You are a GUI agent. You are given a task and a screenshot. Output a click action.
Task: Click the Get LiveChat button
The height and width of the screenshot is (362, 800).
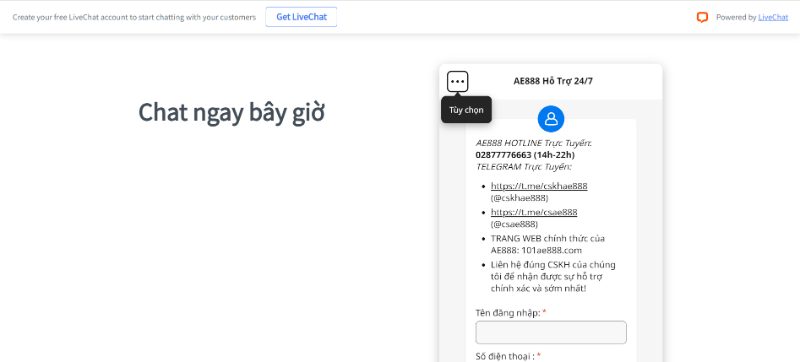pos(301,17)
